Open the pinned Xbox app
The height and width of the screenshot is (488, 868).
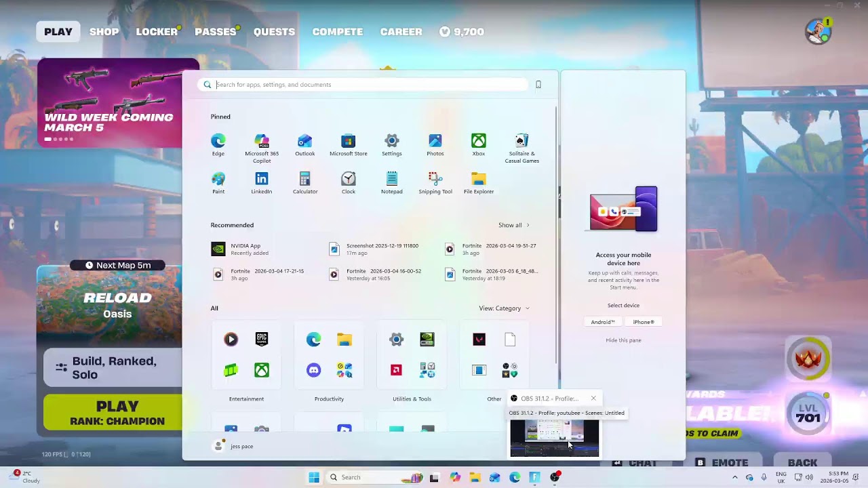tap(478, 144)
